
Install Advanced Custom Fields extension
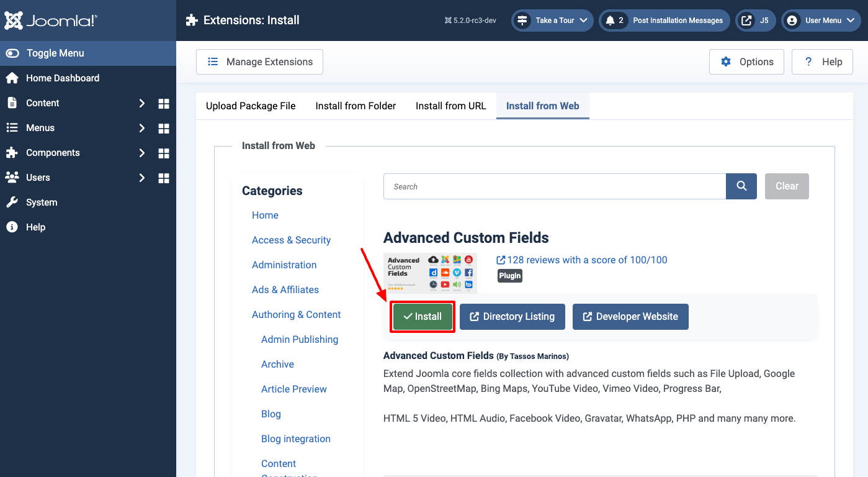point(423,317)
